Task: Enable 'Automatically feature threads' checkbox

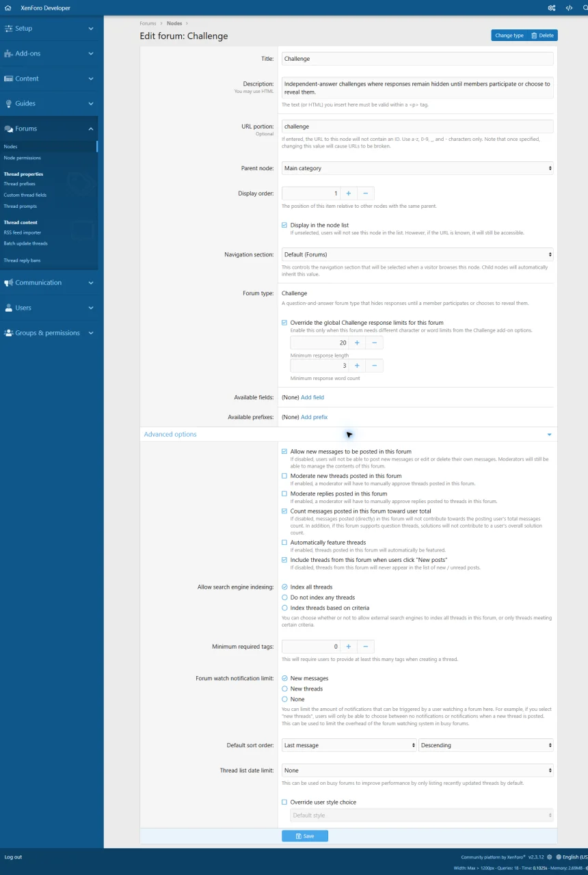Action: click(x=284, y=543)
